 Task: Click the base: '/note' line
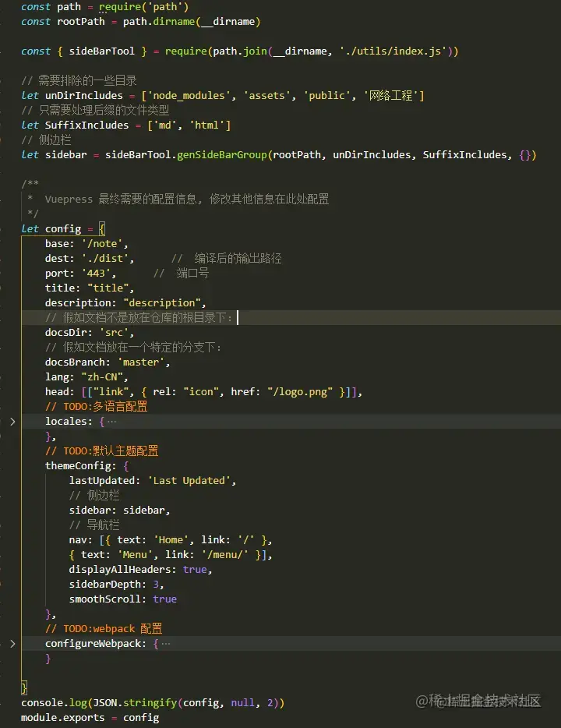click(x=86, y=244)
